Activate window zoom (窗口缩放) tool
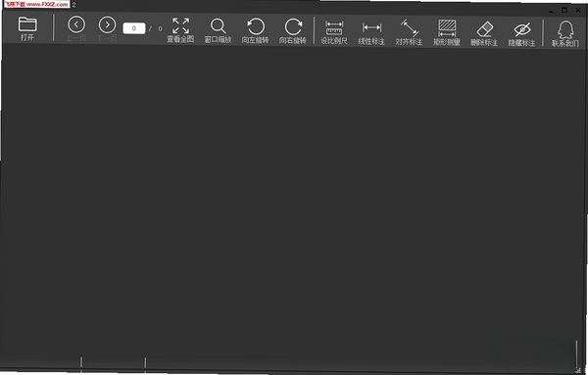Screen dimensions: 588x375 pos(218,30)
